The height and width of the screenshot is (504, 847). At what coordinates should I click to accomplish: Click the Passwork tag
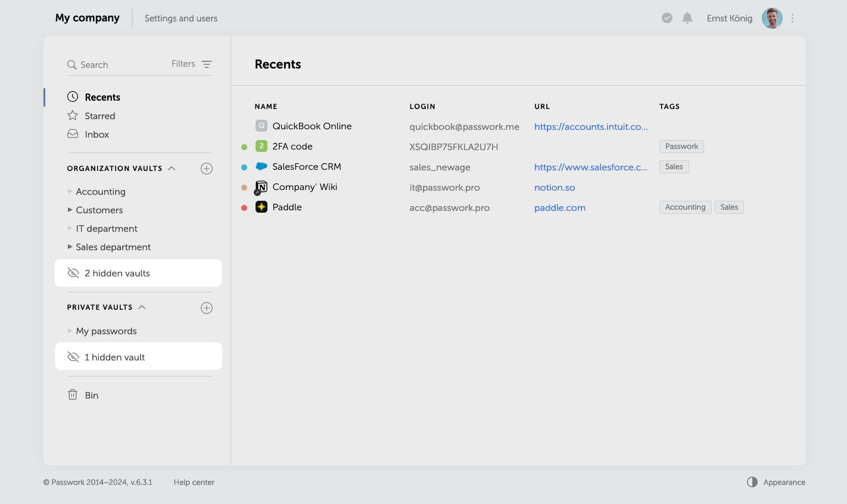[x=681, y=146]
